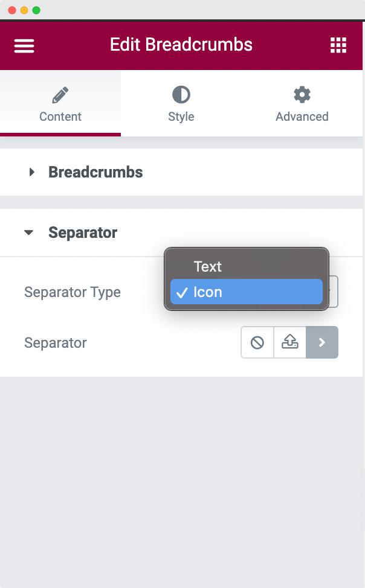Viewport: 365px width, 588px height.
Task: Set separator icon to None
Action: coord(257,343)
